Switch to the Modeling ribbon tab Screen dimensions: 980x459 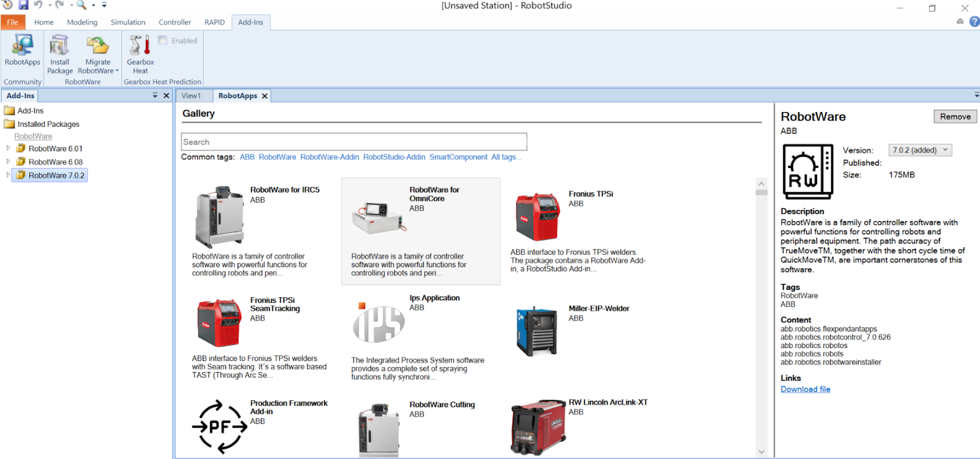click(x=82, y=22)
